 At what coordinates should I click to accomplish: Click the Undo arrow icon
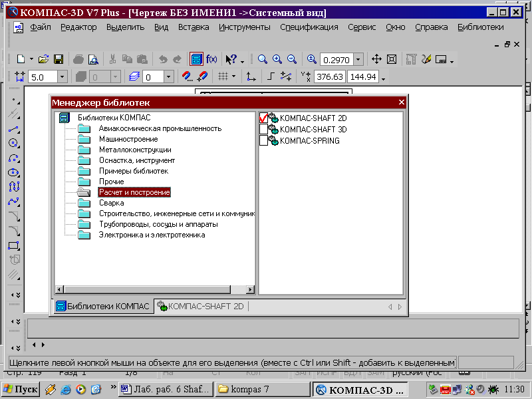[x=163, y=59]
